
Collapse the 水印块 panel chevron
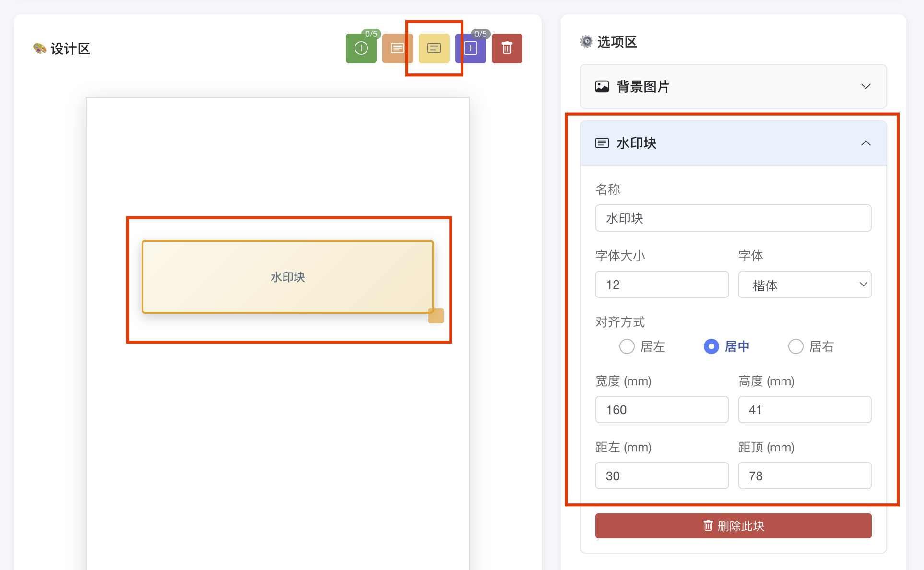pyautogui.click(x=865, y=143)
